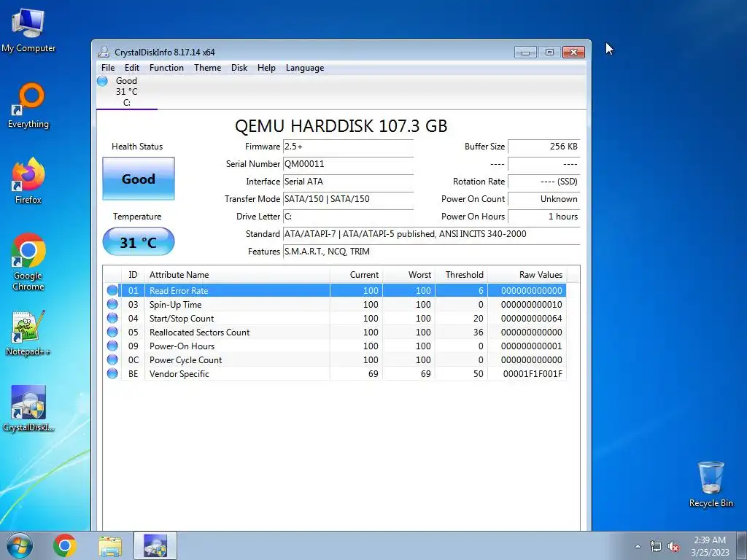Open Windows Explorer from the taskbar
The width and height of the screenshot is (747, 560).
tap(110, 545)
